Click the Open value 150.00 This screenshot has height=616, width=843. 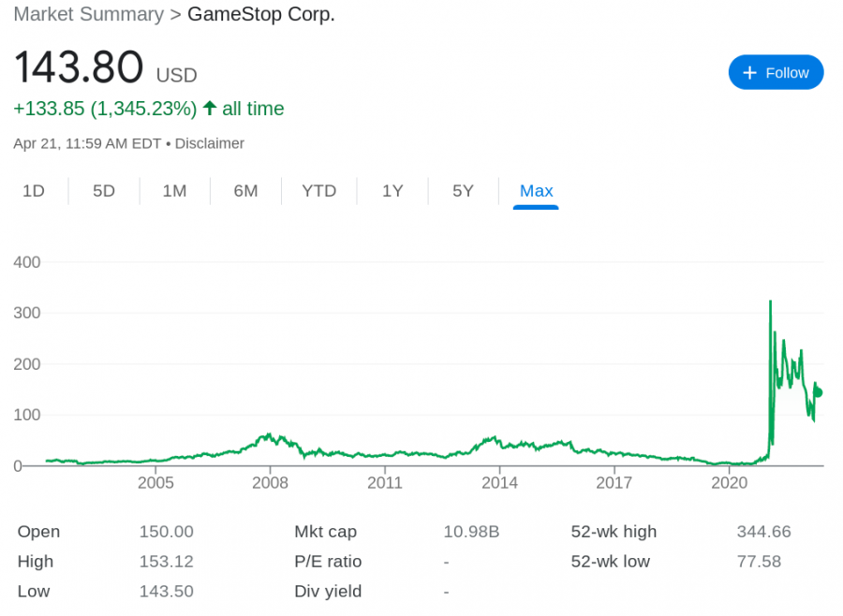(166, 532)
